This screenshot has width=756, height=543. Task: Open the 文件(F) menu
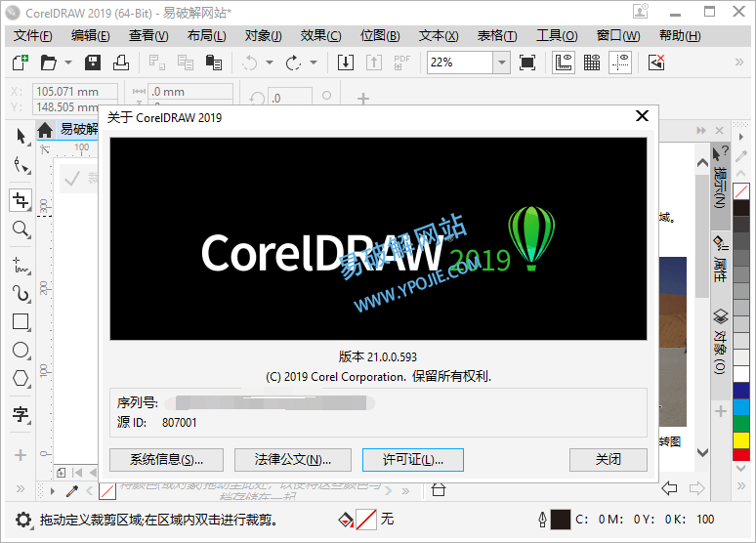point(33,36)
